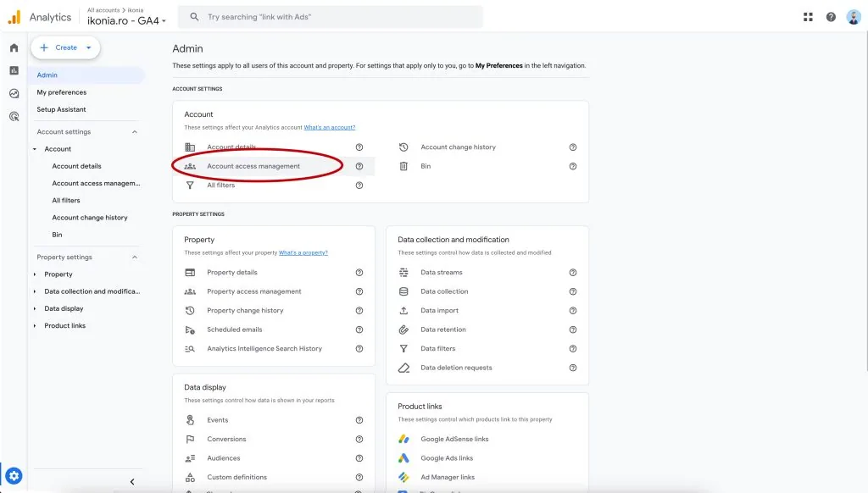Click the search field at the top
Viewport: 868px width, 493px height.
(x=331, y=17)
